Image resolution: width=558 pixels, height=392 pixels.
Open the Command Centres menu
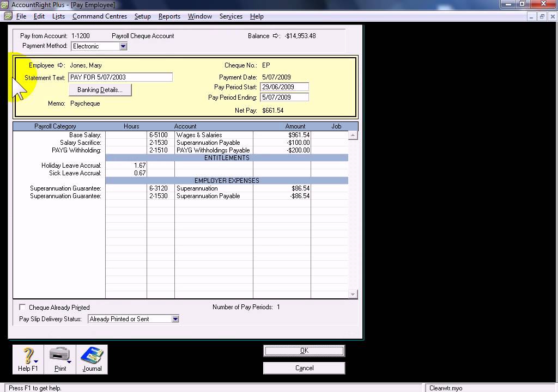pos(100,16)
